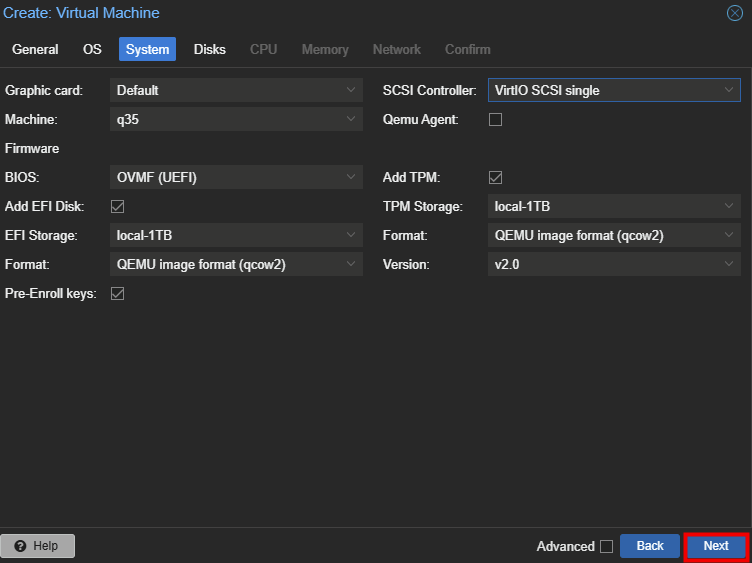Open the TPM Storage dropdown
752x563 pixels.
click(614, 206)
